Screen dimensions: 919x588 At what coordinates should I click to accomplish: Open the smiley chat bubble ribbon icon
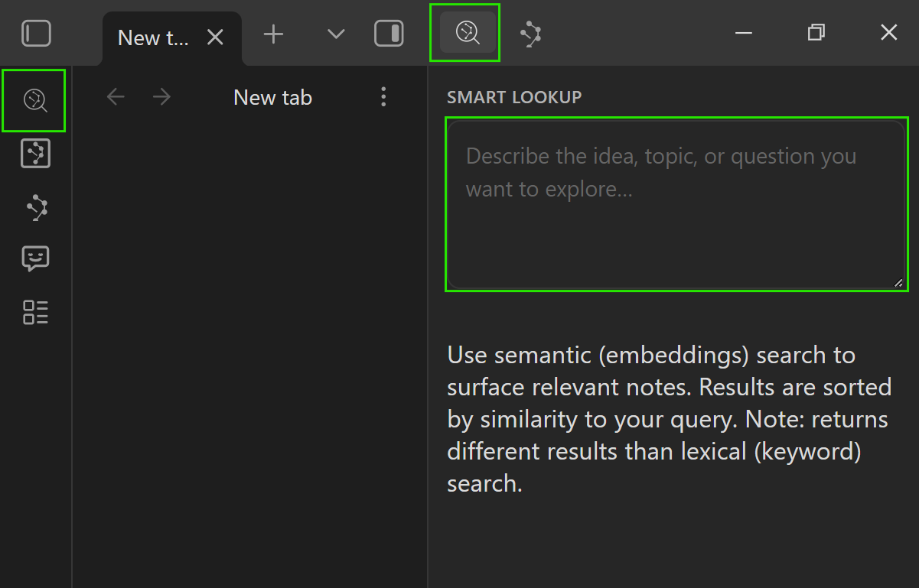tap(35, 259)
